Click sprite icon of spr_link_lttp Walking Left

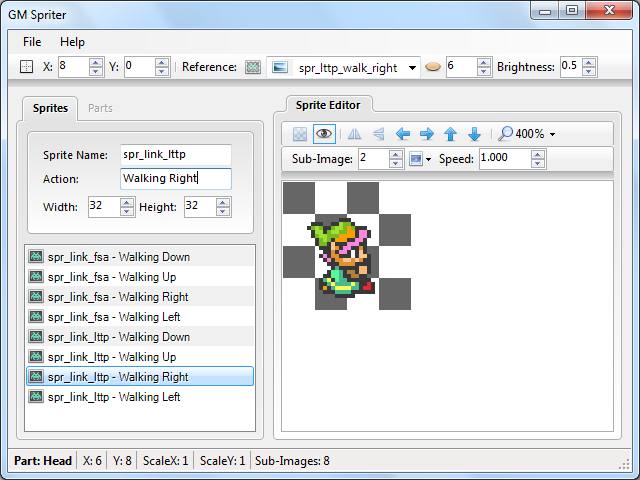pyautogui.click(x=36, y=396)
